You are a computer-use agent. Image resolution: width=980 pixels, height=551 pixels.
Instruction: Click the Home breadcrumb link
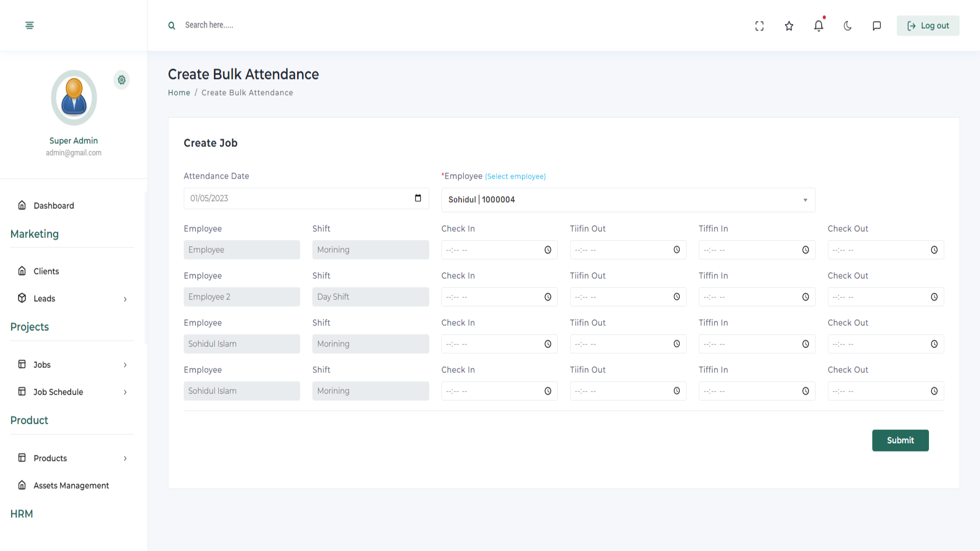[179, 93]
